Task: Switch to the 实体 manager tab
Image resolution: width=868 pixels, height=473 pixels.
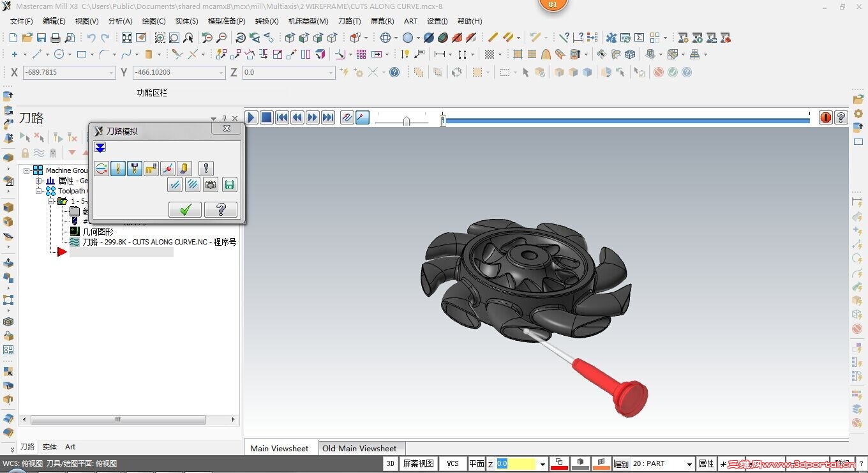Action: (x=49, y=447)
